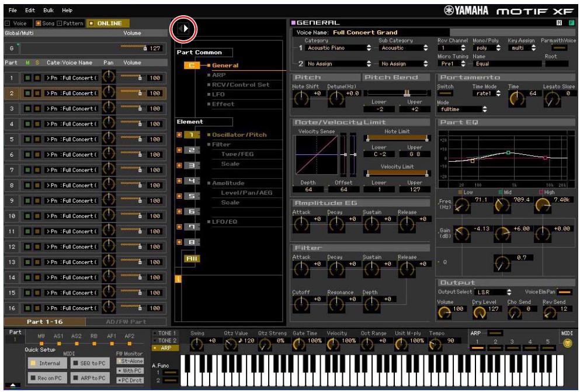
Task: Click the green F icon in GENERAL header
Action: click(x=571, y=23)
